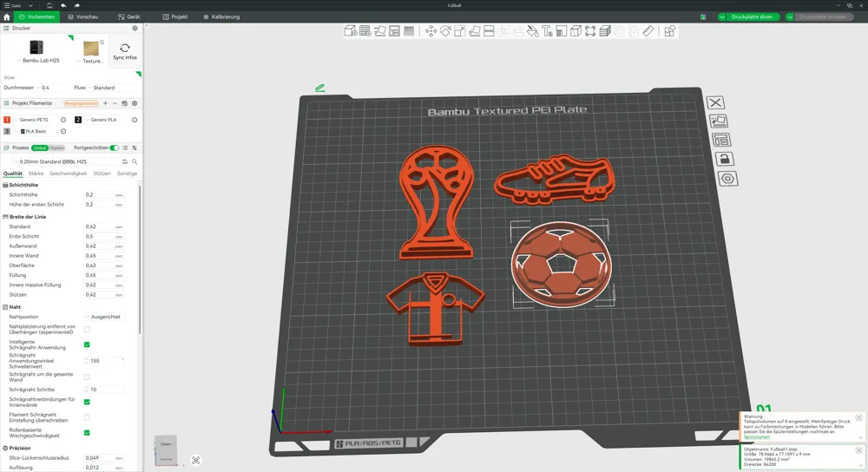Select the Auto orient toolbar icon
Screen dimensions: 868x472
tap(380, 31)
